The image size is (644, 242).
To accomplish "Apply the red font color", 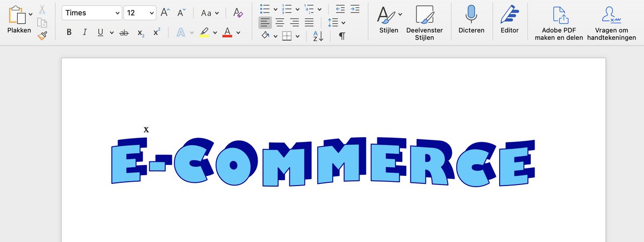I will (x=227, y=33).
